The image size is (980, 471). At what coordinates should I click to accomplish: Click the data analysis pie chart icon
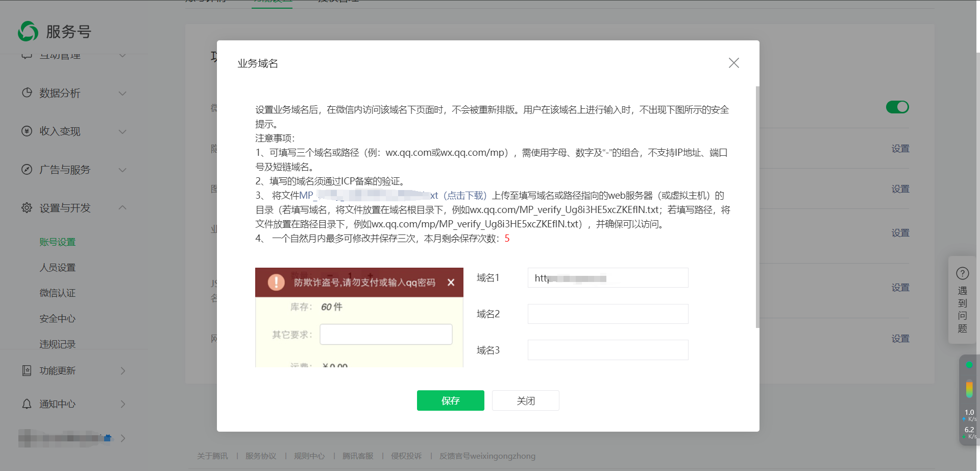coord(27,93)
